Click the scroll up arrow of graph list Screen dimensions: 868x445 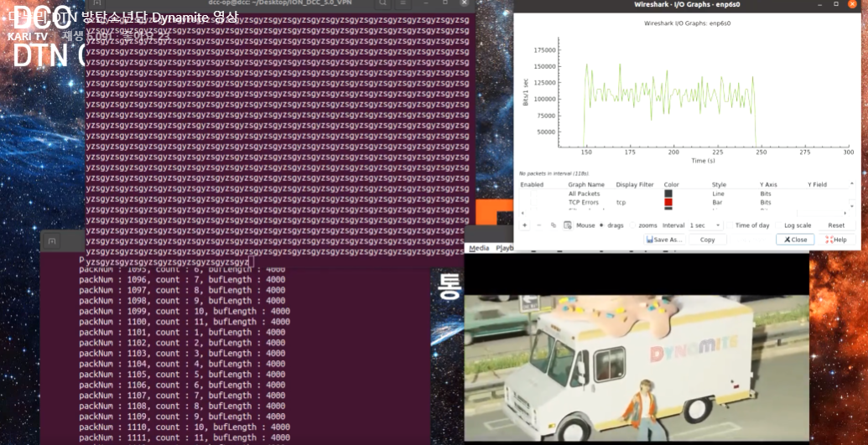(852, 184)
